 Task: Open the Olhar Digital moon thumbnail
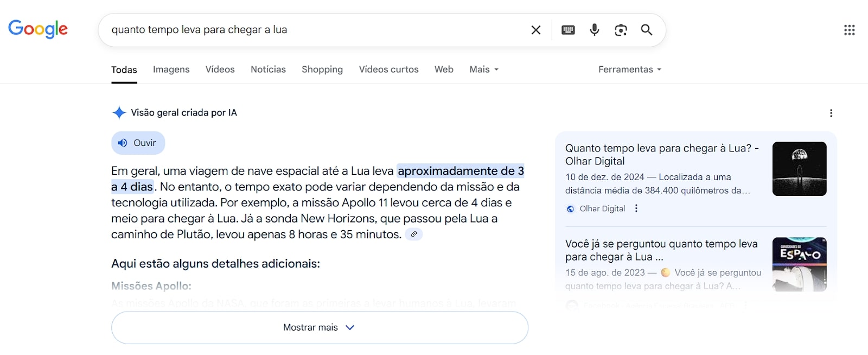pos(799,169)
